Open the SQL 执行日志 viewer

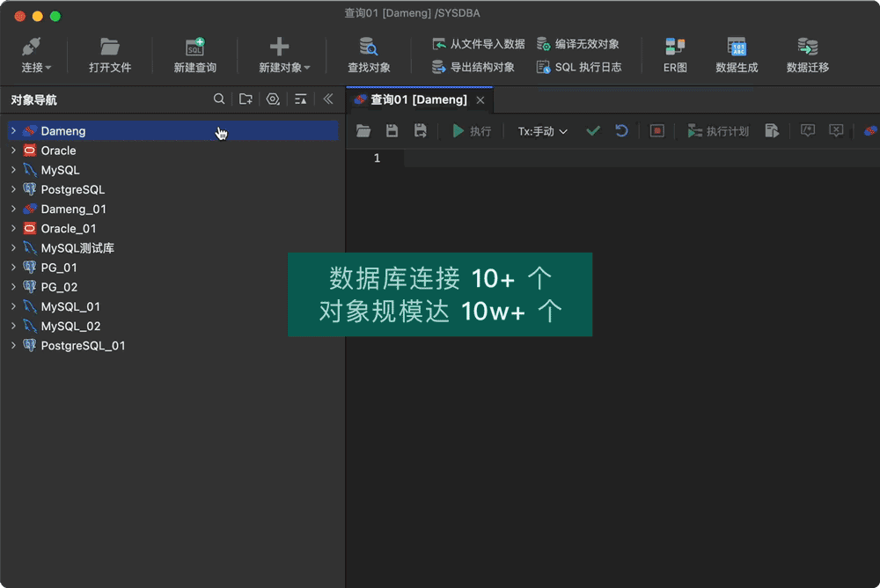pos(577,66)
